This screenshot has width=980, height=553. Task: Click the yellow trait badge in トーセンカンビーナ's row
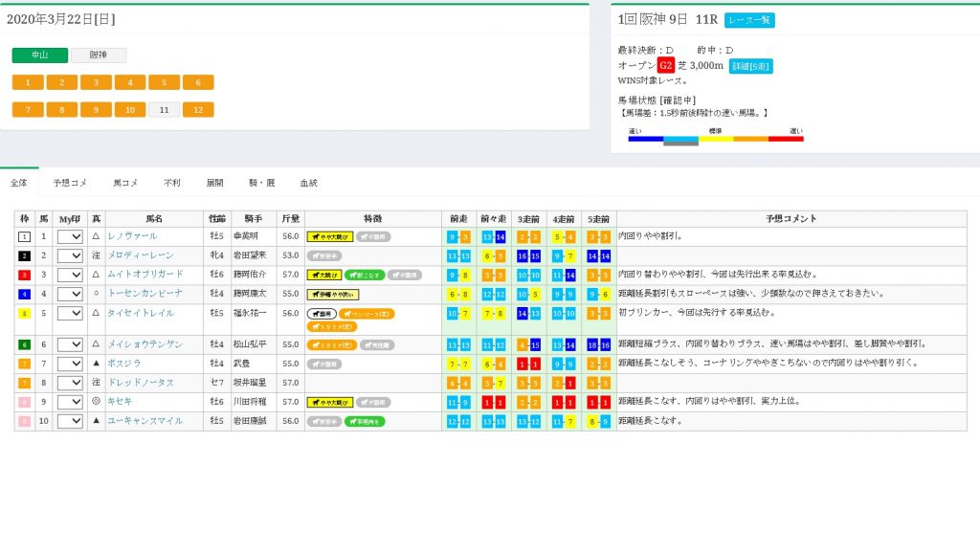331,294
